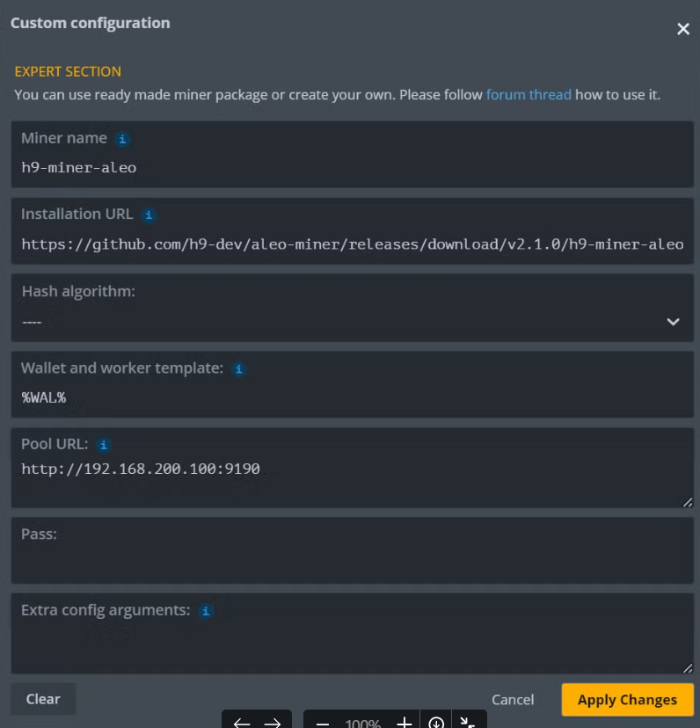Click the Cancel button
Screen dimensions: 700x728
click(x=513, y=700)
